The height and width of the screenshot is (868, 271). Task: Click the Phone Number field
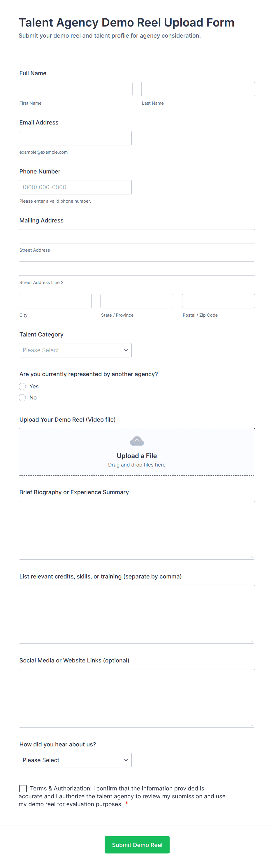[75, 187]
